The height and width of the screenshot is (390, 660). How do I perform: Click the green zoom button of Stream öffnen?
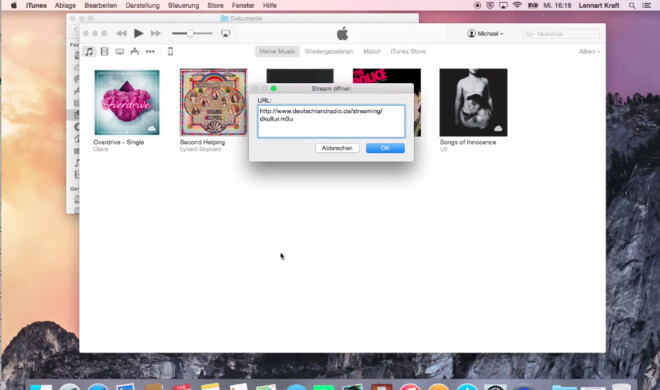[274, 88]
